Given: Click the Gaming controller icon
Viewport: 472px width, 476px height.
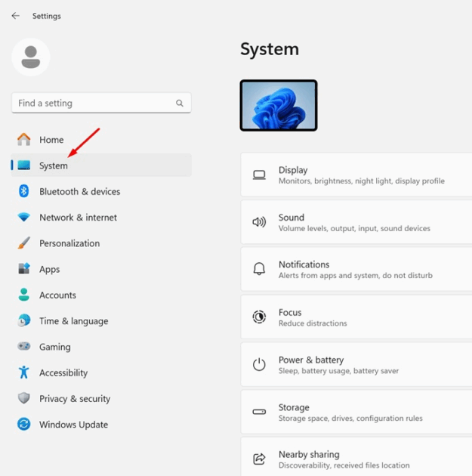Looking at the screenshot, I should coord(23,346).
